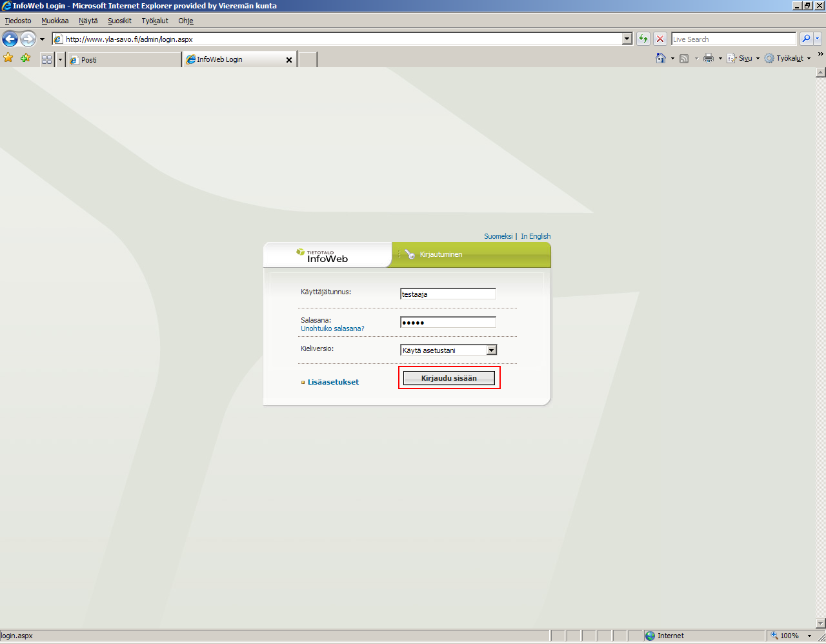Click the Kirjaudu sisään button
This screenshot has width=826, height=644.
pos(449,378)
